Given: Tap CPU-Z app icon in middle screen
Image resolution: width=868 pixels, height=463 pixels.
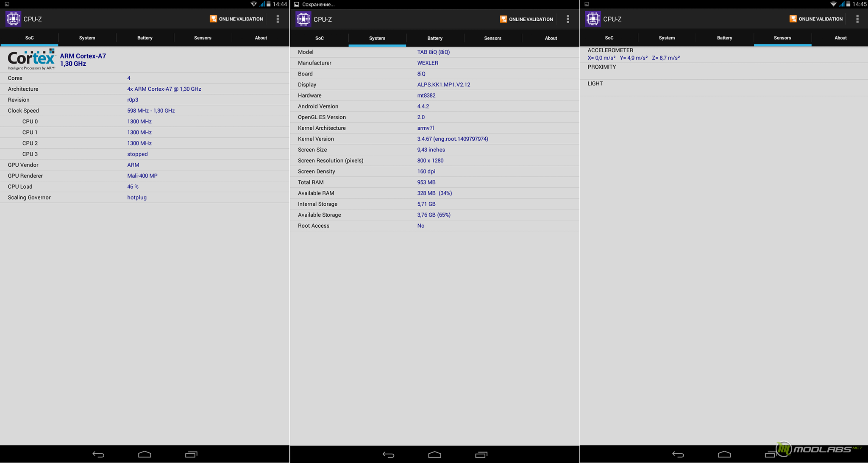Looking at the screenshot, I should [303, 19].
